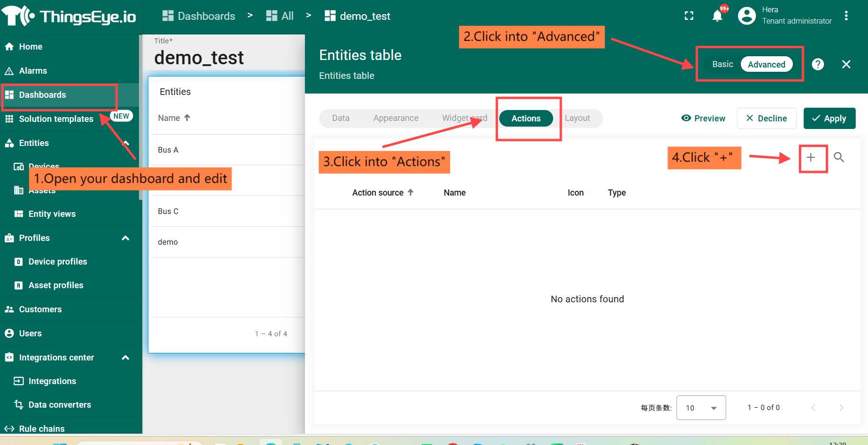Collapse the Profiles section in sidebar

pos(125,238)
